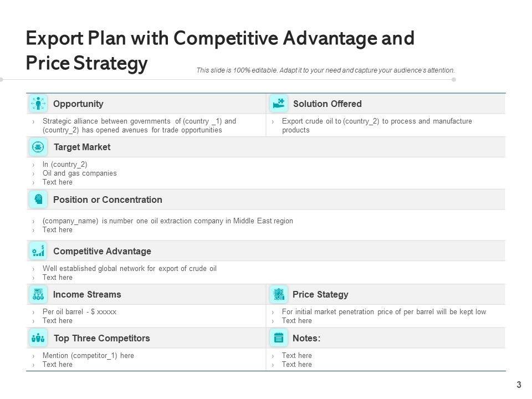
Task: Select the 'Oil and gas companies' bullet
Action: 79,173
